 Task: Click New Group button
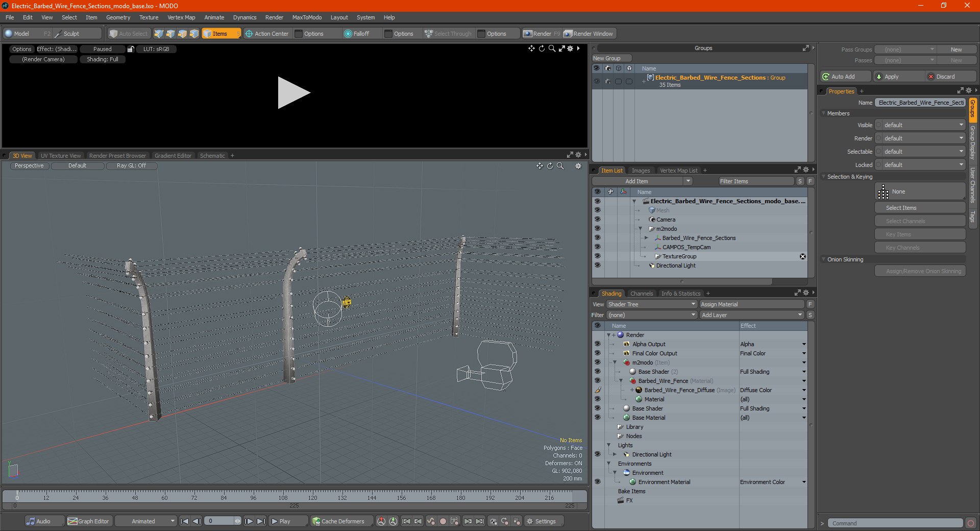[x=611, y=58]
